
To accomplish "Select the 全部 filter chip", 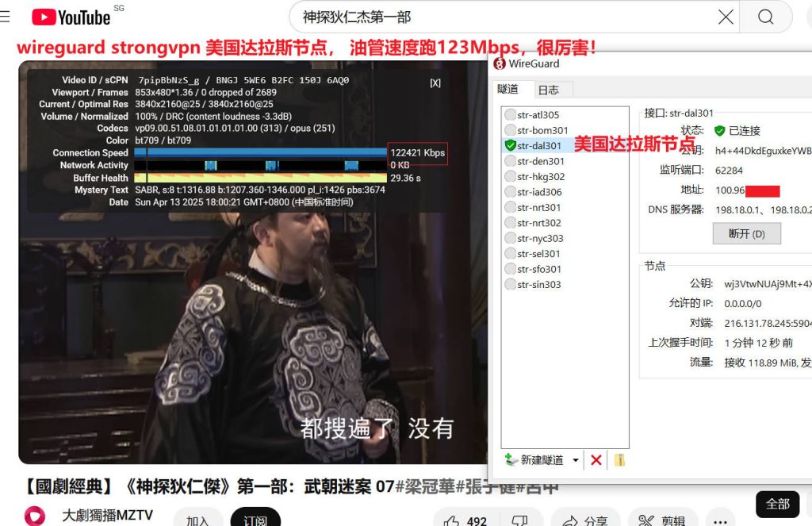I will click(x=777, y=505).
